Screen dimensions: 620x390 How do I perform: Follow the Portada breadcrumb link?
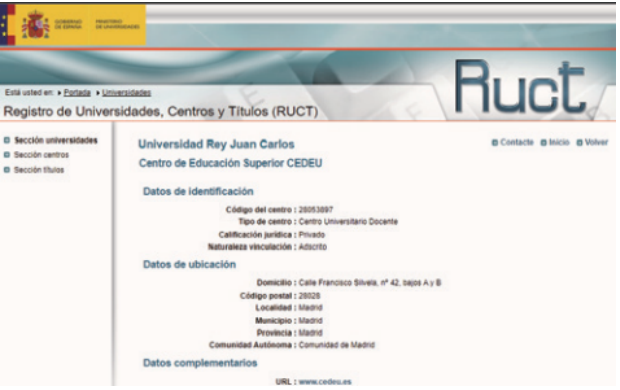point(77,93)
